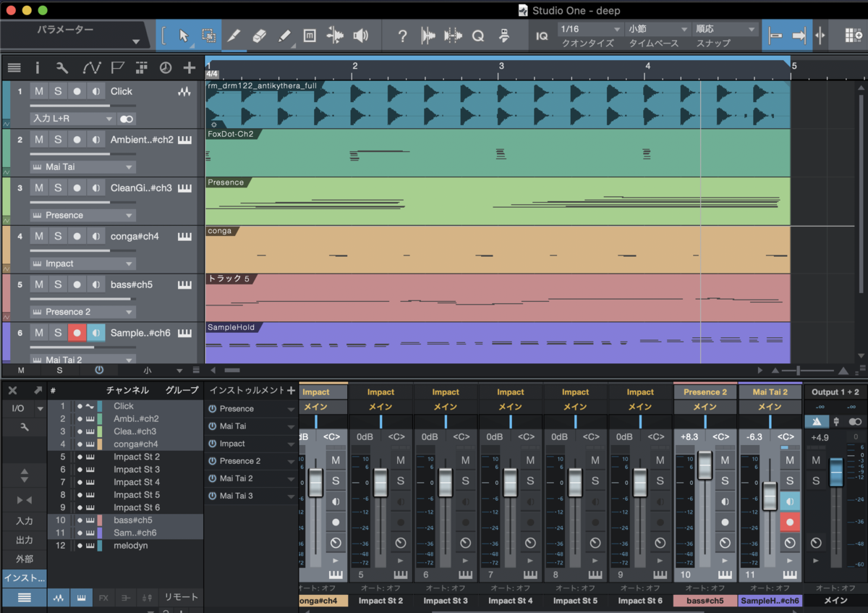Image resolution: width=868 pixels, height=613 pixels.
Task: Expand the パラメーター dropdown
Action: (136, 42)
